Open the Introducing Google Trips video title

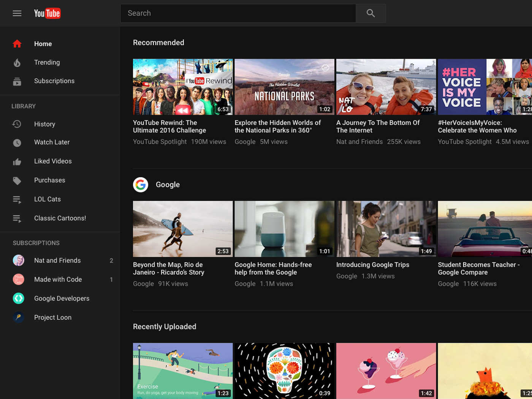pyautogui.click(x=372, y=265)
